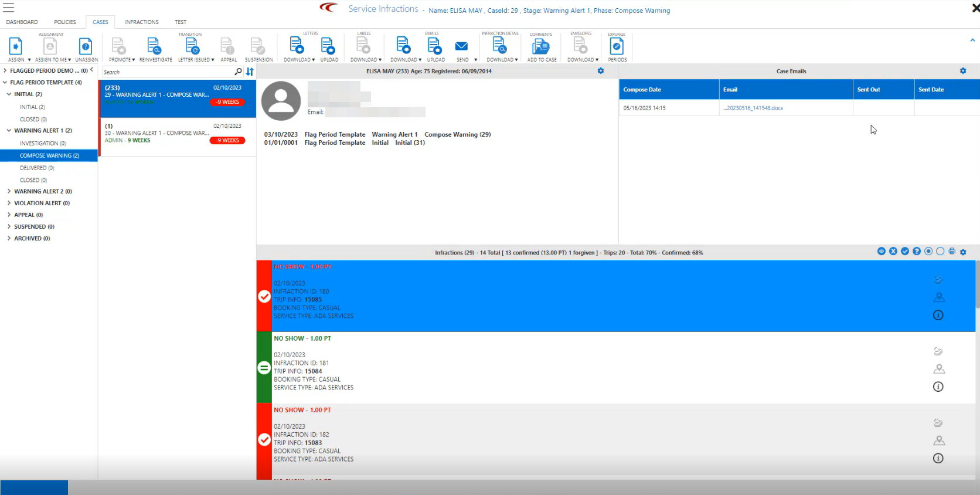The height and width of the screenshot is (495, 980).
Task: Click the Sent Out column header
Action: pyautogui.click(x=883, y=89)
